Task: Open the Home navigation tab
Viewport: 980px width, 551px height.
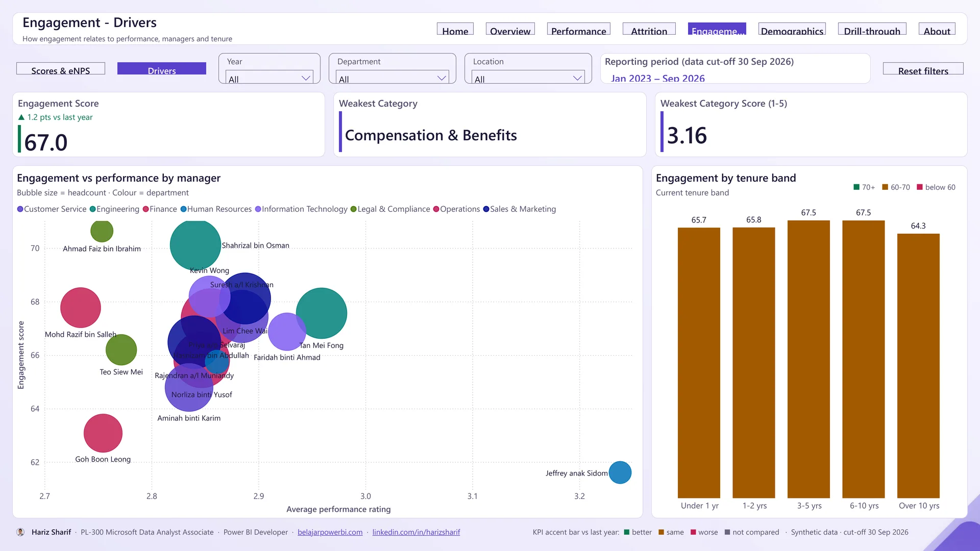Action: point(455,29)
